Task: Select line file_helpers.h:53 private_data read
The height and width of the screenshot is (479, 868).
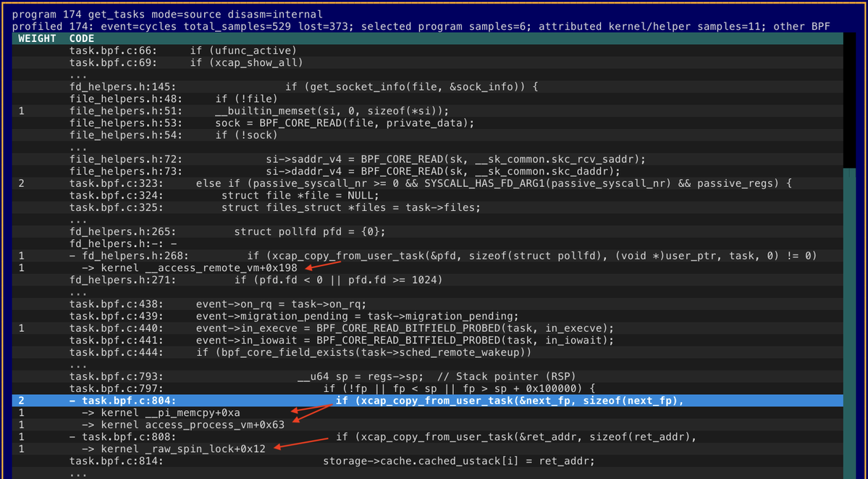Action: [x=427, y=123]
